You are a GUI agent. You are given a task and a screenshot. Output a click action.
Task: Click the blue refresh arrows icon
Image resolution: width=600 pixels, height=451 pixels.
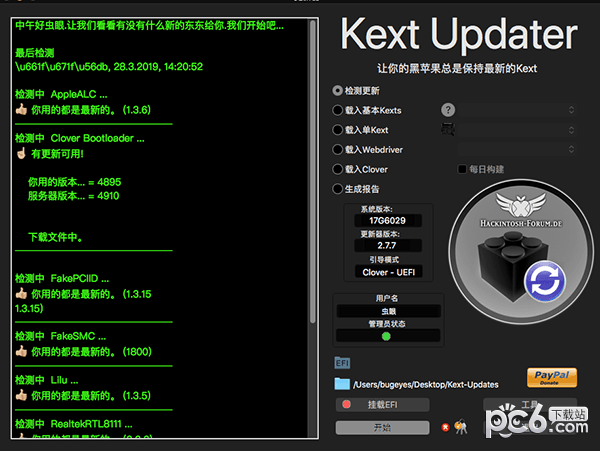[545, 282]
